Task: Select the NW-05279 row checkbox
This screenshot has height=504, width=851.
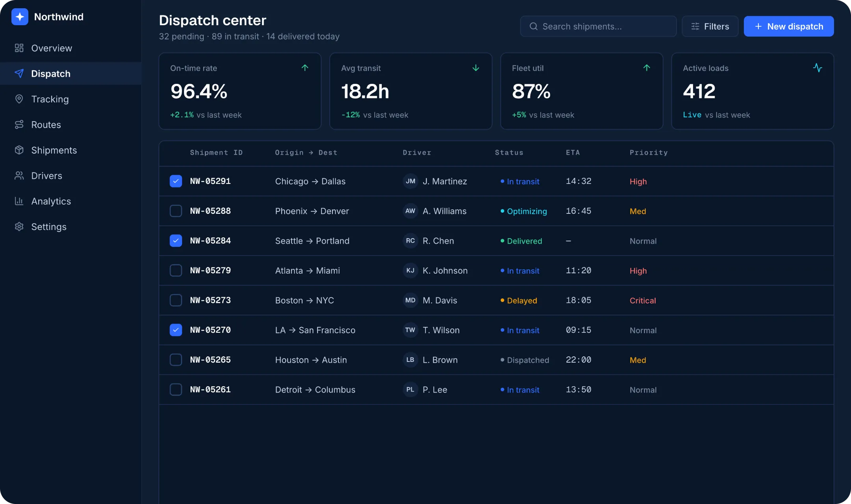Action: coord(176,271)
